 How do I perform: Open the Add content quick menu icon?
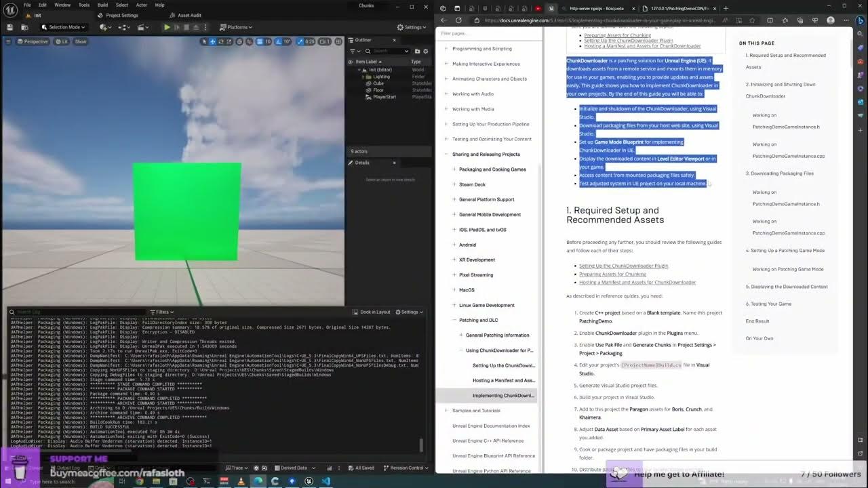point(105,27)
